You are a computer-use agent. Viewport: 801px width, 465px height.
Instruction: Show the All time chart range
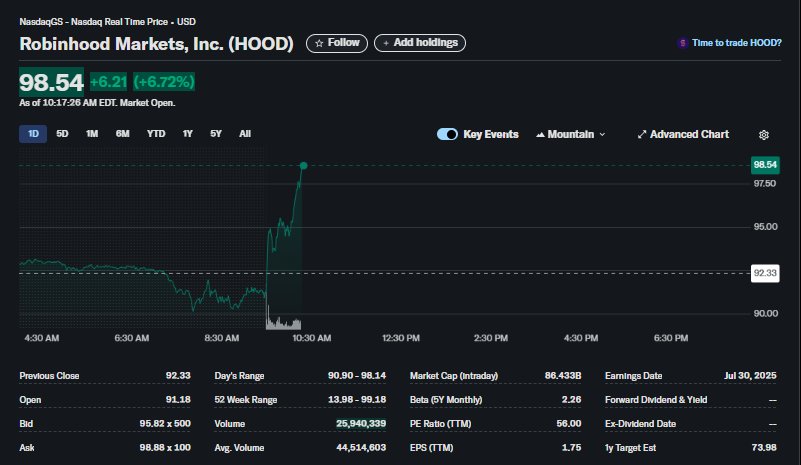point(245,134)
